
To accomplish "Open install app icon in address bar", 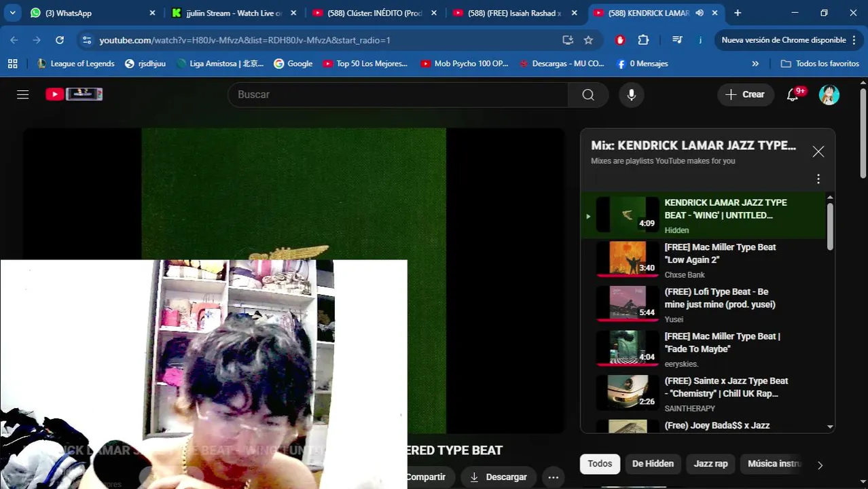I will pyautogui.click(x=568, y=40).
